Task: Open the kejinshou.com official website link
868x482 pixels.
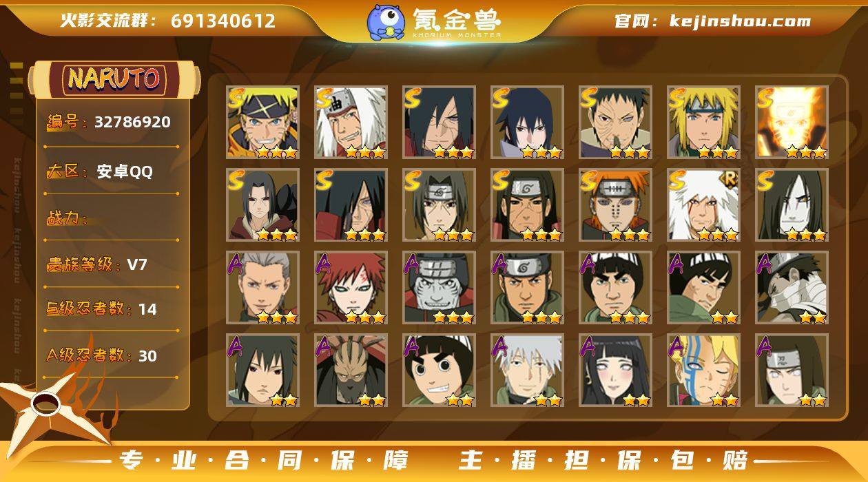Action: point(712,21)
